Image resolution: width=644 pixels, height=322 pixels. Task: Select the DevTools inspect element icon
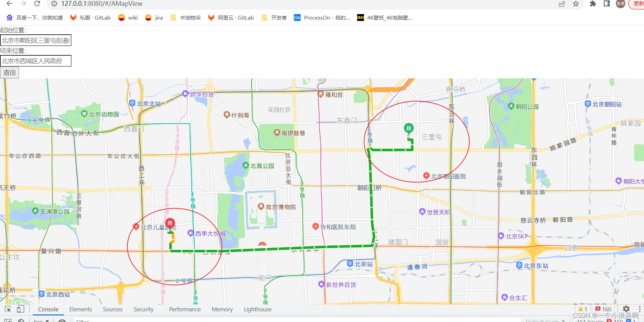(x=8, y=309)
